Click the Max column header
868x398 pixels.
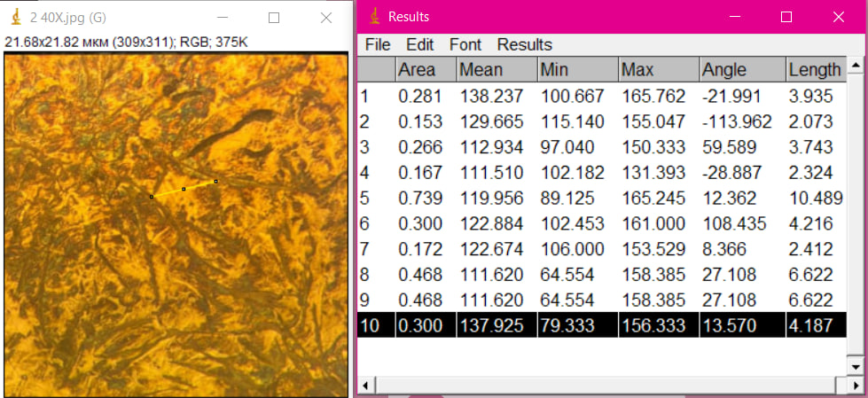[659, 69]
